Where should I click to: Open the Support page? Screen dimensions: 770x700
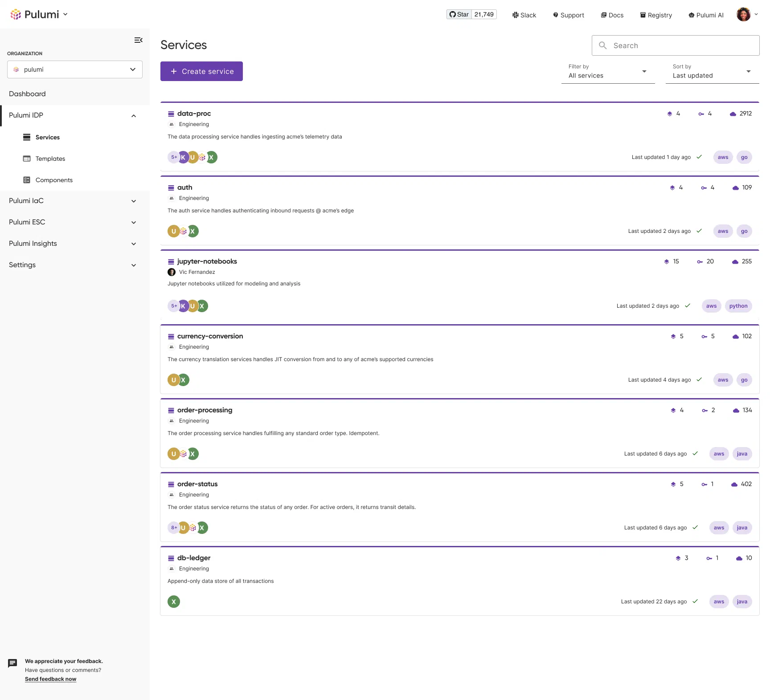point(568,15)
